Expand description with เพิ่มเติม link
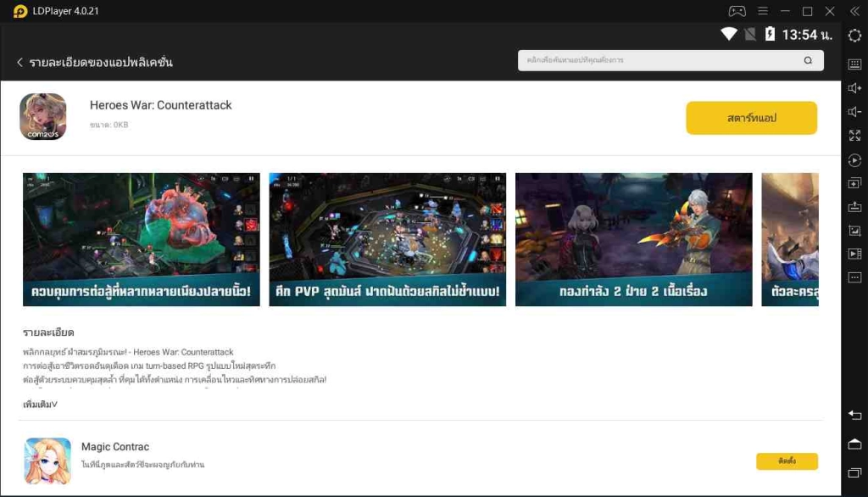This screenshot has width=868, height=497. [x=40, y=405]
